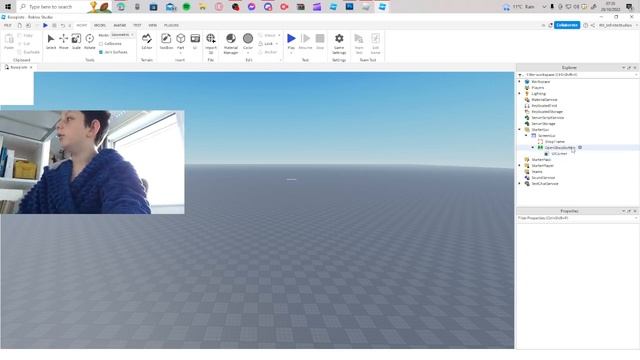Click the Color tool circle
The image size is (640, 360).
[x=248, y=38]
